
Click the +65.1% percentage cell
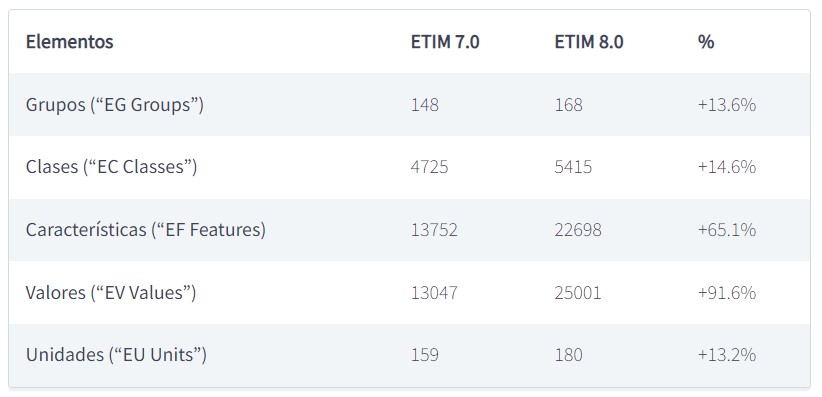727,230
